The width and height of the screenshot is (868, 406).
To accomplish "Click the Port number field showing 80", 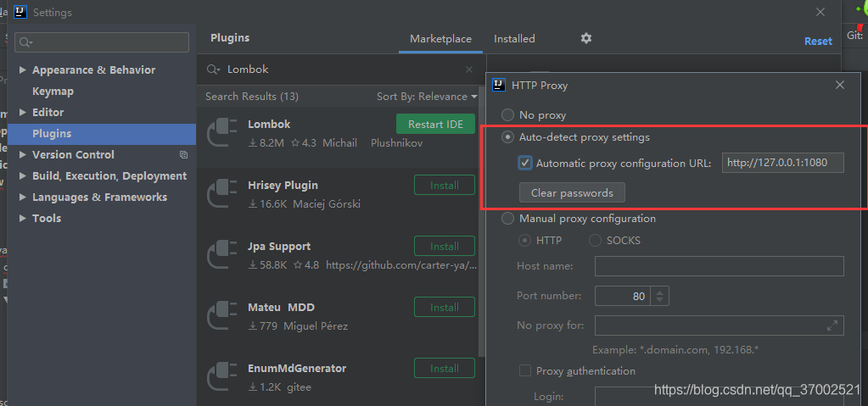I will (621, 296).
